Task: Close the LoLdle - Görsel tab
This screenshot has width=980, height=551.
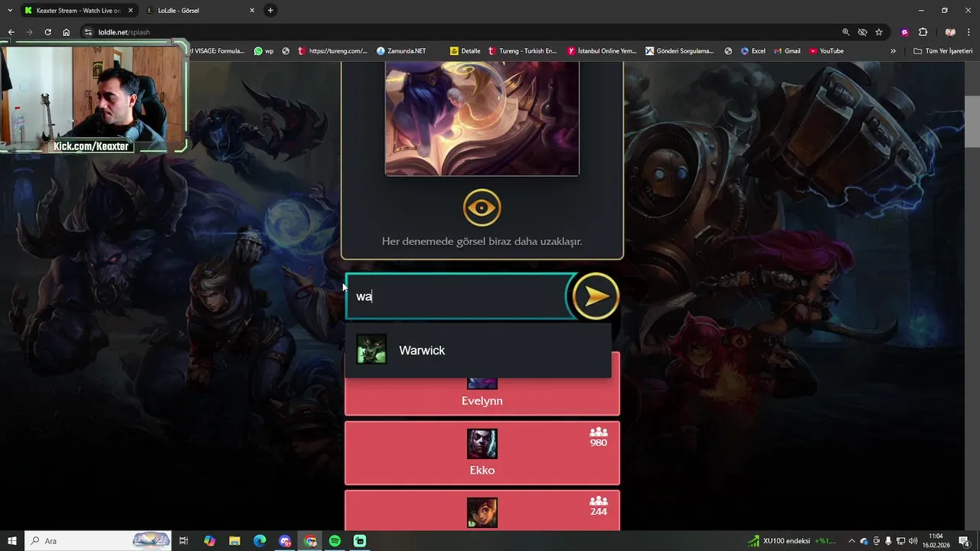Action: [252, 11]
